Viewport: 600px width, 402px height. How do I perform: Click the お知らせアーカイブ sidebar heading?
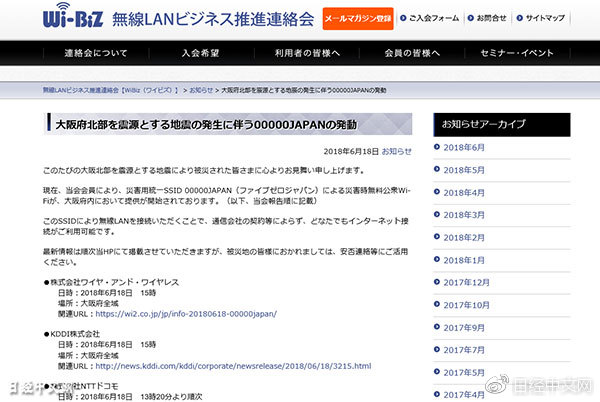click(502, 124)
